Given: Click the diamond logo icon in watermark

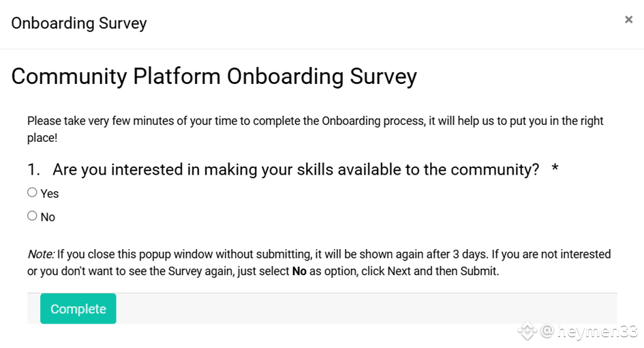Looking at the screenshot, I should point(527,330).
